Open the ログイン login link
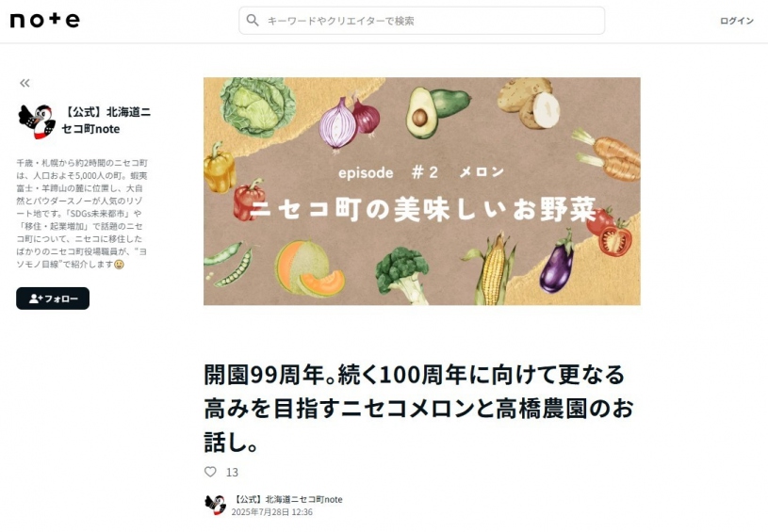Viewport: 768px width, 532px height. coord(736,21)
